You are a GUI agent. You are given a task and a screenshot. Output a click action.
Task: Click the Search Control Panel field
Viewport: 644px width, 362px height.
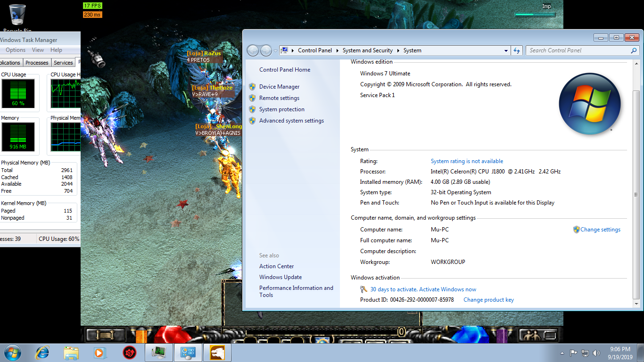(579, 50)
